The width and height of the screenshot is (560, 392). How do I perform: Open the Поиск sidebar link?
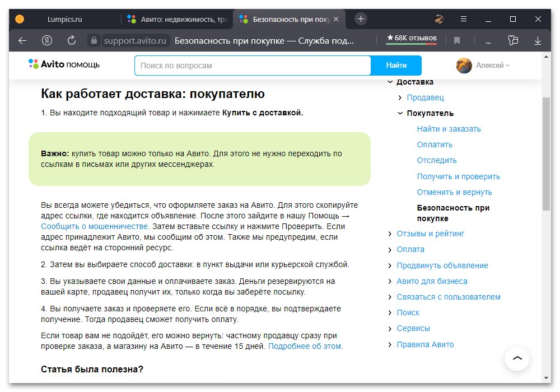click(408, 312)
